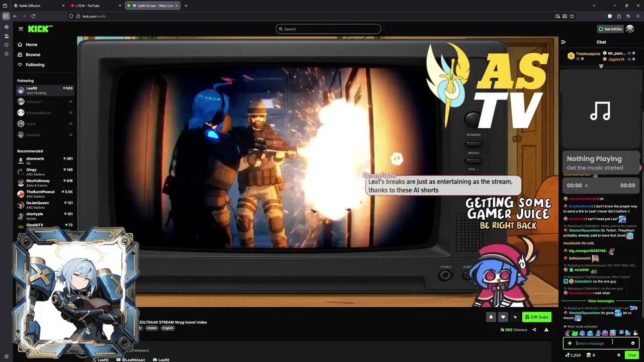Open Ranaltia channel in Following list
Screen dimensions: 644x362
tap(45, 135)
